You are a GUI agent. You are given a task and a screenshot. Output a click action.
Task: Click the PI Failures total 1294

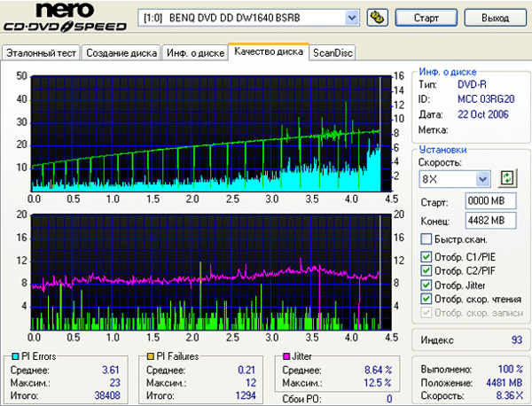246,395
